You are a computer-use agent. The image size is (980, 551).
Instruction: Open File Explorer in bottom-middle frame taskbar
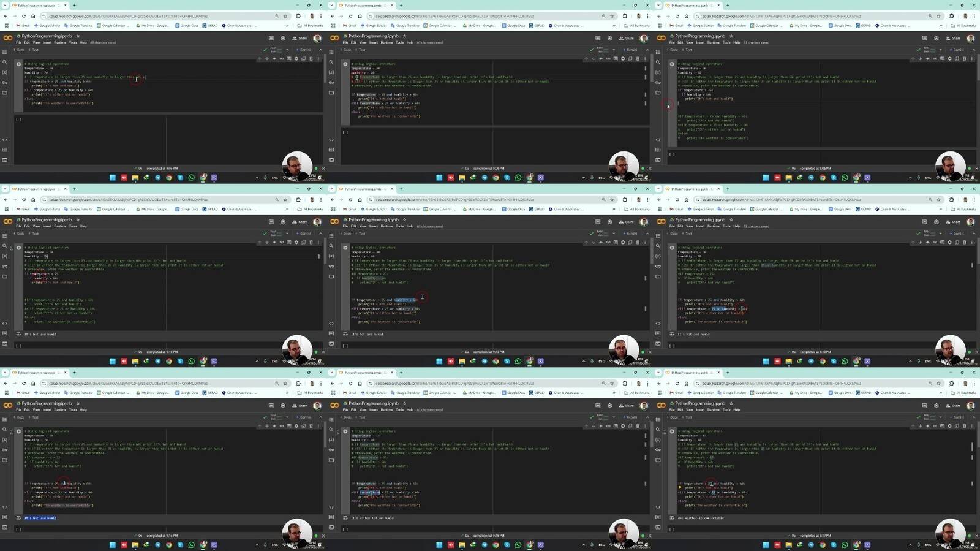pos(462,545)
